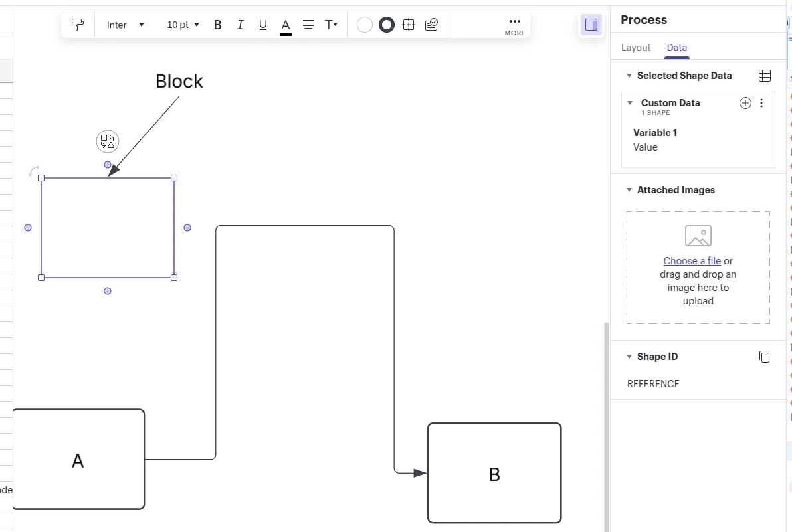Collapse the Attached Images section
Screen dimensions: 792x532
click(629, 191)
